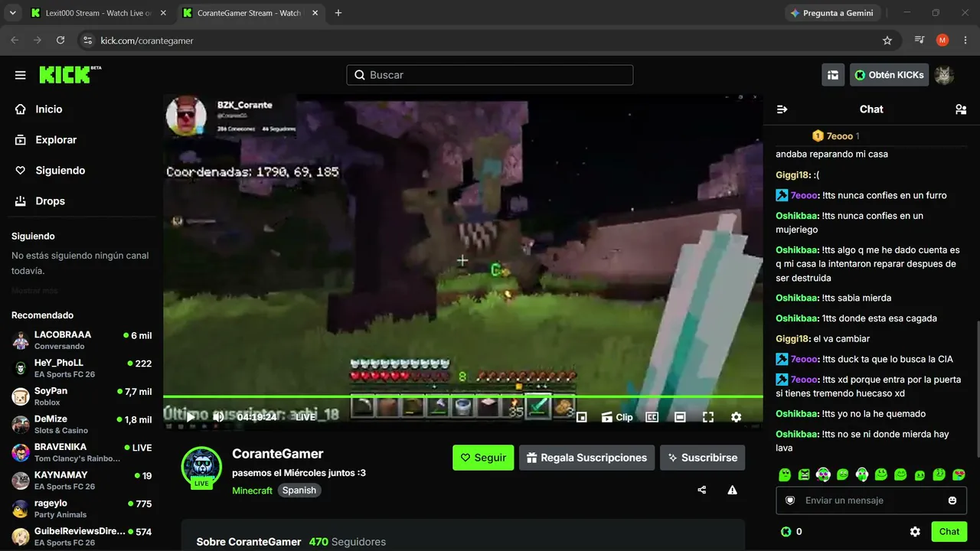Open chat settings gear
Viewport: 980px width, 551px height.
point(915,532)
